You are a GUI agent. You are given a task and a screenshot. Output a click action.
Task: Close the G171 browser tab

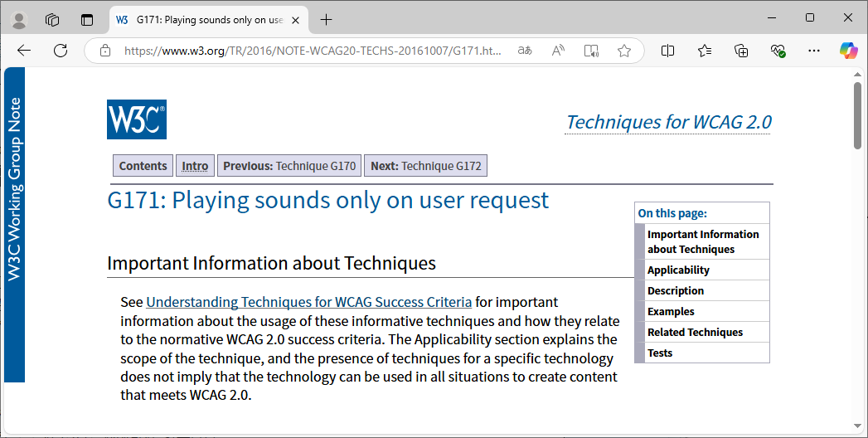click(296, 20)
